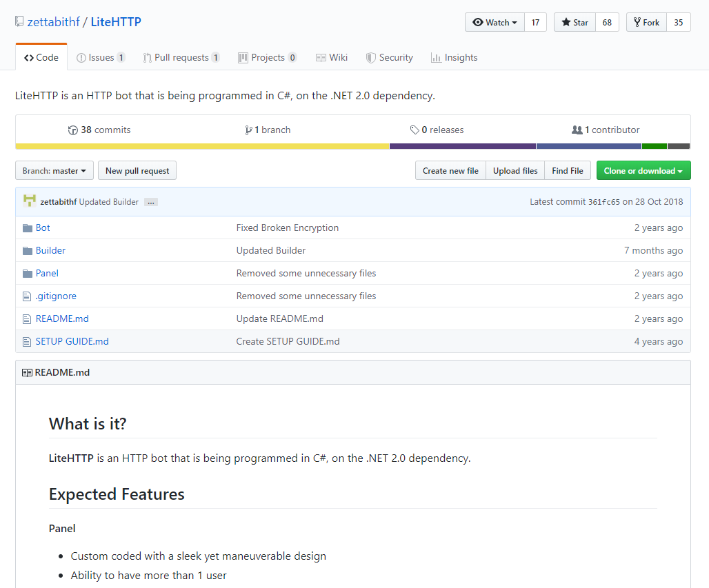Screen dimensions: 709x588
Task: Click zettabithf author name in commit bar
Action: 59,202
